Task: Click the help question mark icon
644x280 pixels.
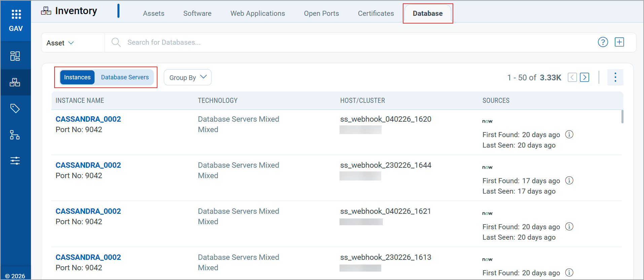Action: (603, 42)
